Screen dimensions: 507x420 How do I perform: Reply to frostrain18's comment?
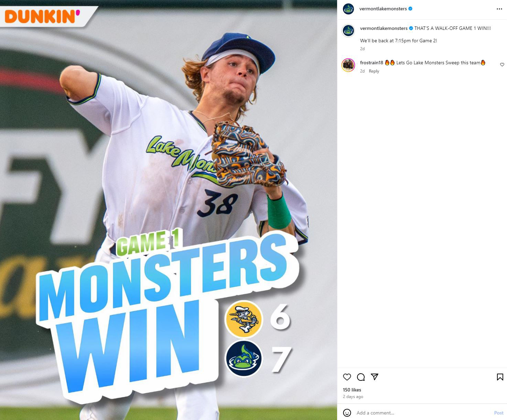tap(374, 71)
